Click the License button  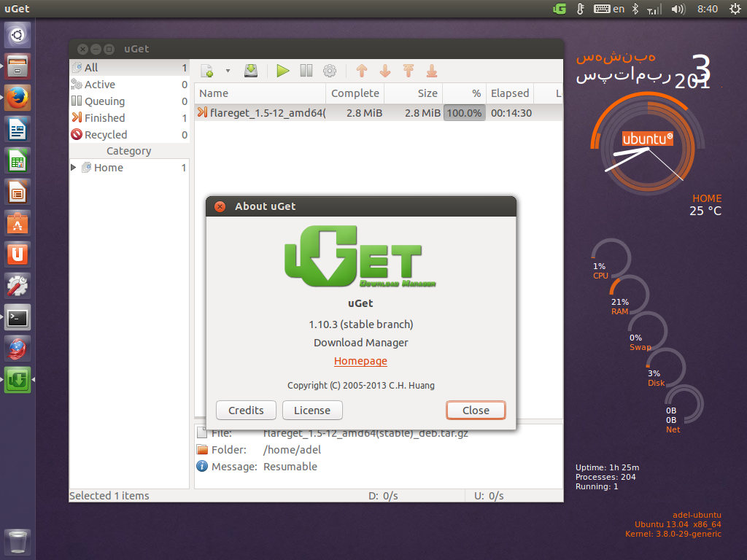312,411
